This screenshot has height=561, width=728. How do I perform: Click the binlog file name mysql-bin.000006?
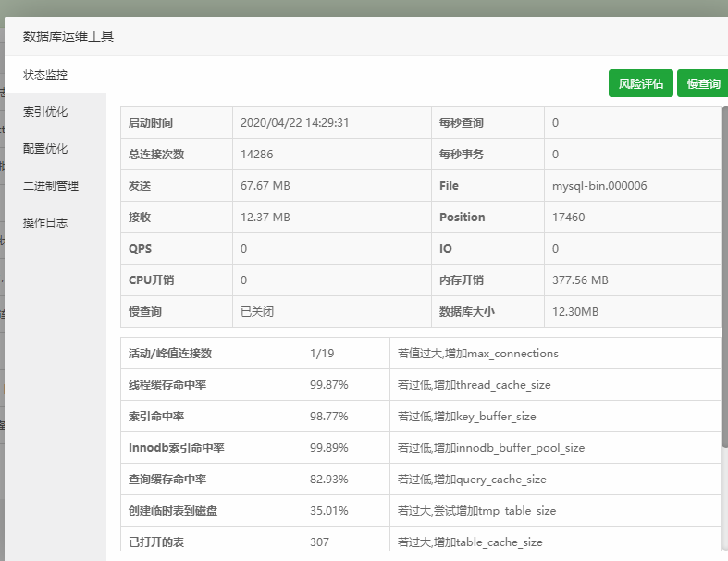pyautogui.click(x=599, y=185)
